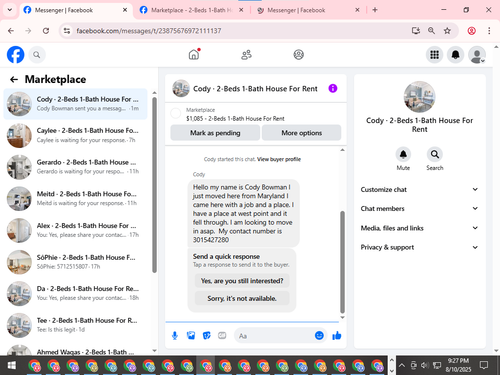
Task: Click the browser address bar URL
Action: pyautogui.click(x=149, y=31)
